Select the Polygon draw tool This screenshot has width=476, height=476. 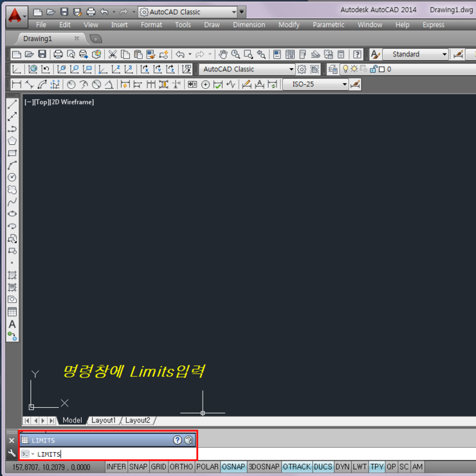pos(12,141)
